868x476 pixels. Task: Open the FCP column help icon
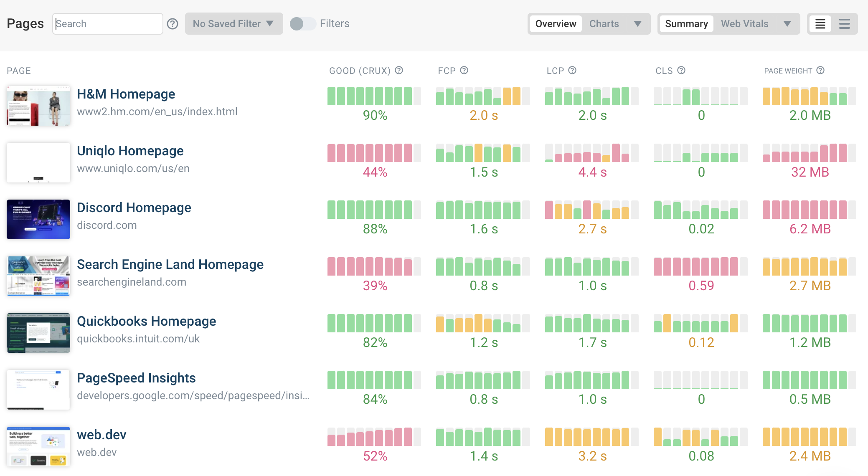tap(464, 71)
